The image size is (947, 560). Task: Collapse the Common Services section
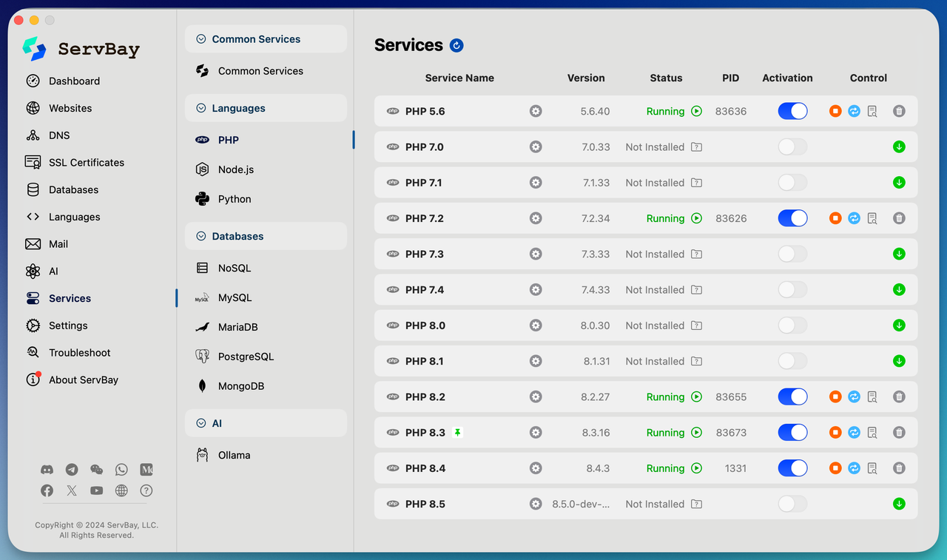point(266,39)
